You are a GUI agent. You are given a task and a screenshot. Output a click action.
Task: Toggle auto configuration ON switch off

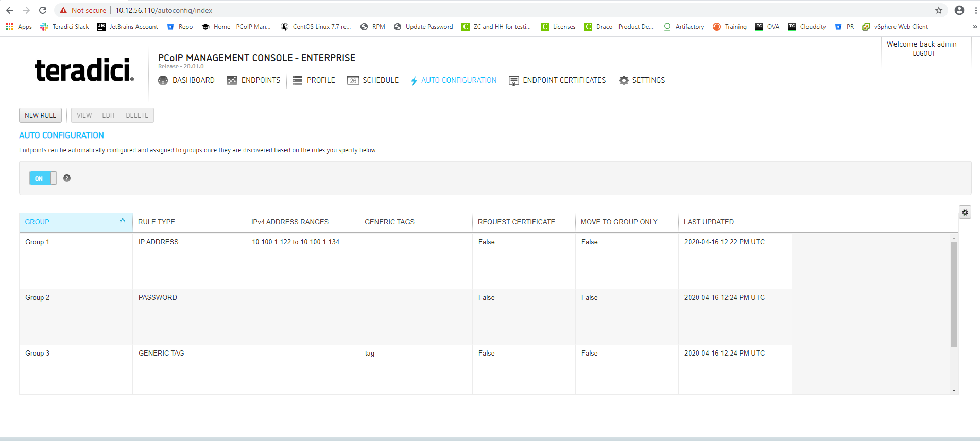pos(43,178)
